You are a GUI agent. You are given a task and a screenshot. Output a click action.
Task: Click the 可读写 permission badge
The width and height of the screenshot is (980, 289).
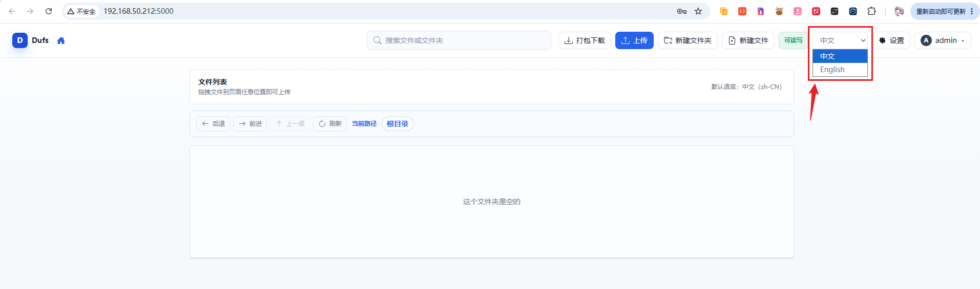pyautogui.click(x=793, y=40)
